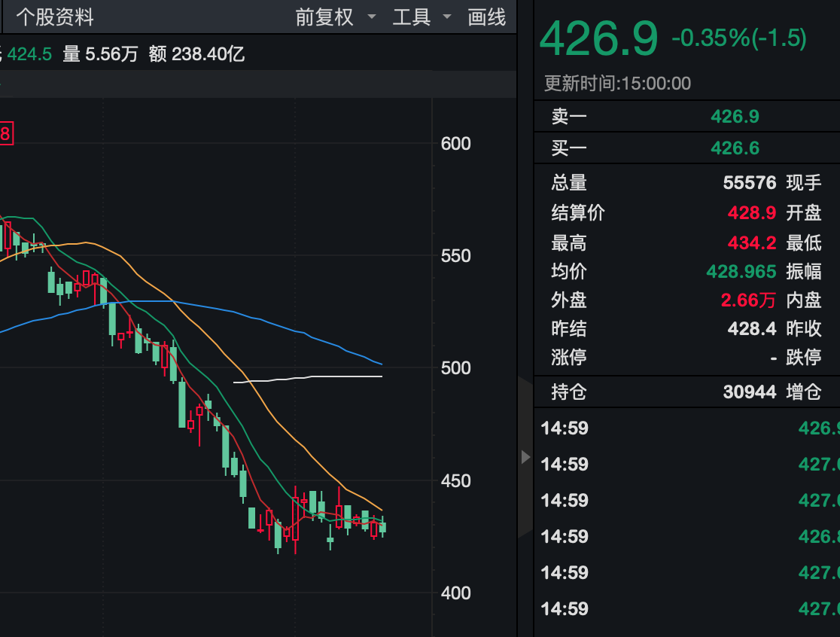840x637 pixels.
Task: Click the 550 price axis label
Action: coord(455,255)
